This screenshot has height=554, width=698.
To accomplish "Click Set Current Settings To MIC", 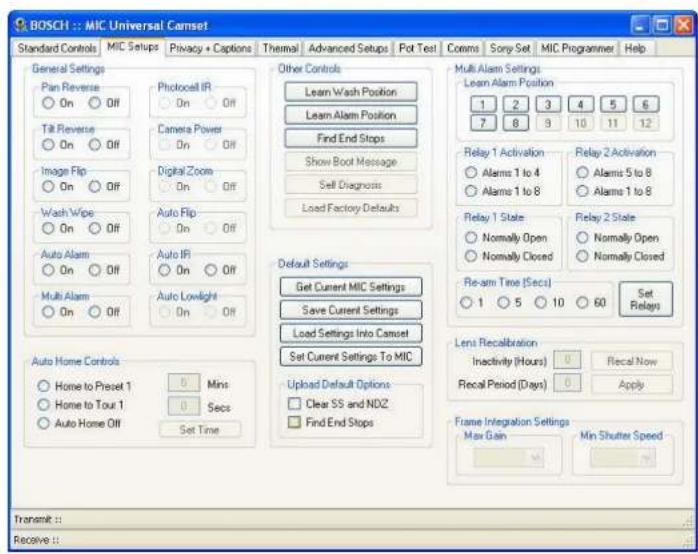I will click(351, 356).
